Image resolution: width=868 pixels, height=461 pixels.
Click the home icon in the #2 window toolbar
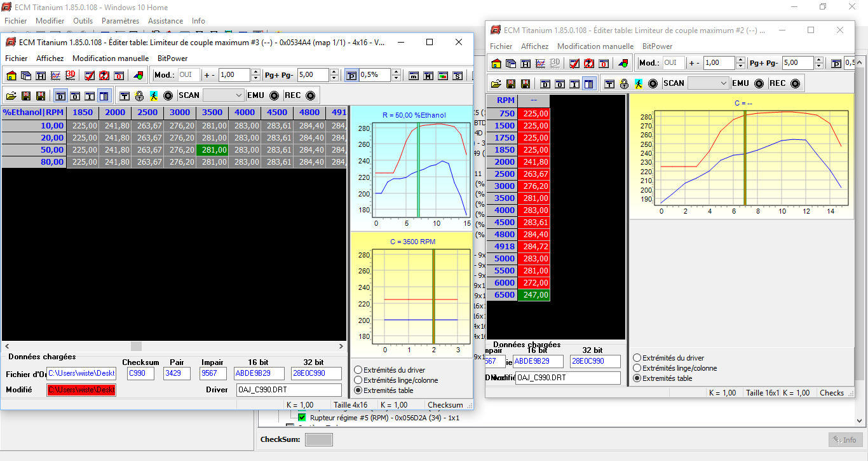click(497, 63)
